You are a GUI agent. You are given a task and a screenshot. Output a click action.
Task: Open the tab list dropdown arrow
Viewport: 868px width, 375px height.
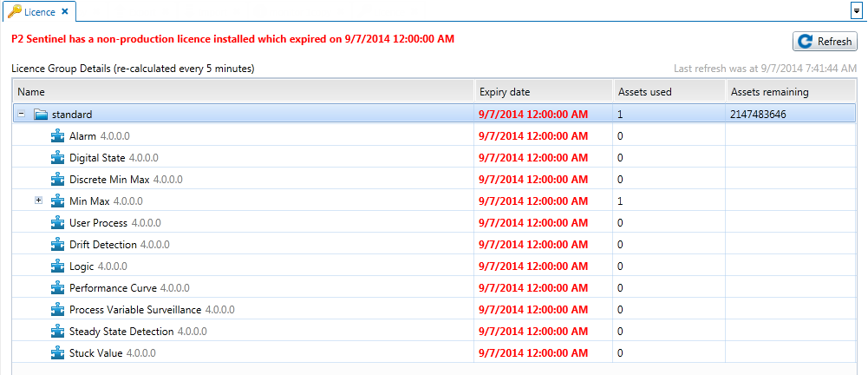coord(856,11)
